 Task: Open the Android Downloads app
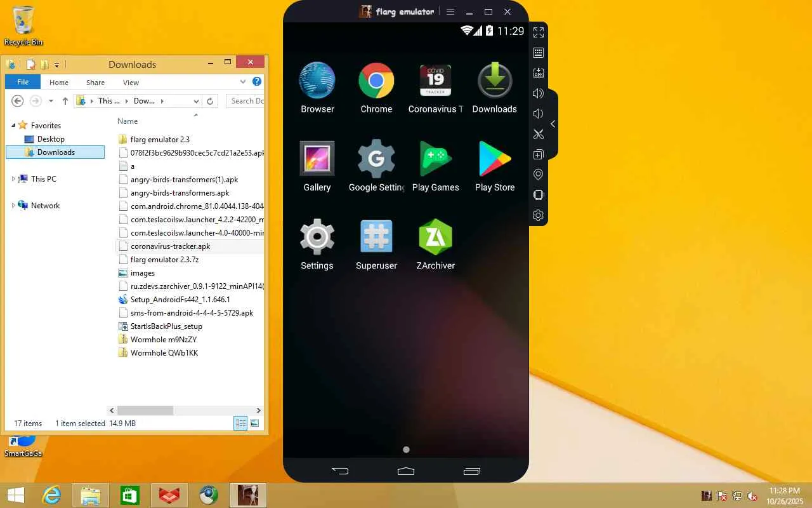pos(495,88)
